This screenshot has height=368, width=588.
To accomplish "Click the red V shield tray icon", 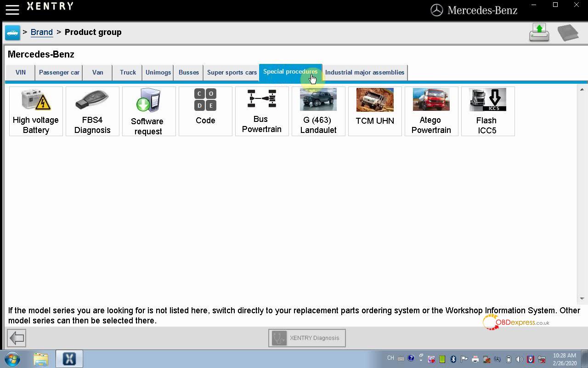I will (531, 359).
